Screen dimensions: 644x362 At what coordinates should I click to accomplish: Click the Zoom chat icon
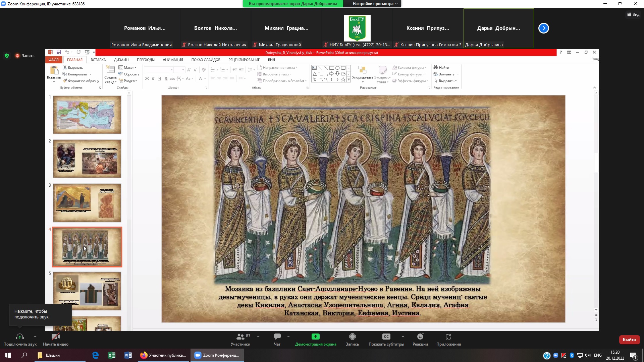(x=277, y=337)
